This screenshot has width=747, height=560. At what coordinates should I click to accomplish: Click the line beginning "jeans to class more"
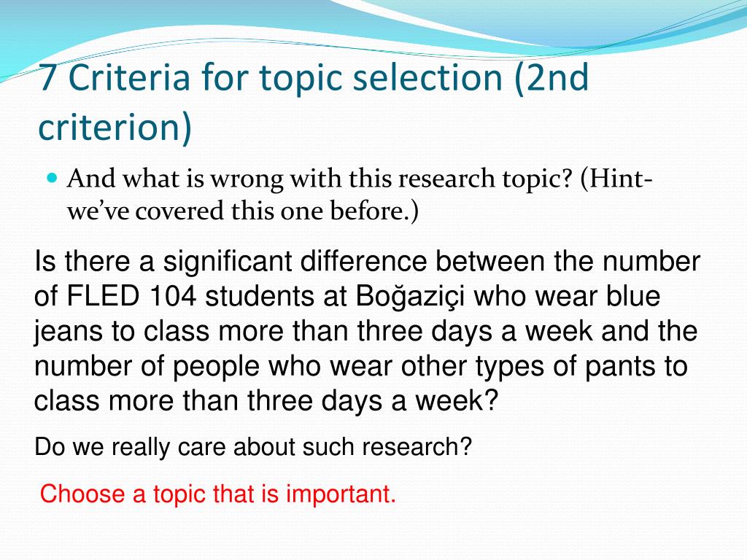pos(366,332)
